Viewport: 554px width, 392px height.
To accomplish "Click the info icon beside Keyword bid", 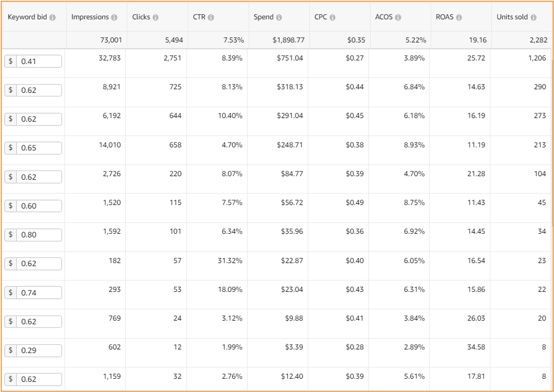I will click(53, 17).
